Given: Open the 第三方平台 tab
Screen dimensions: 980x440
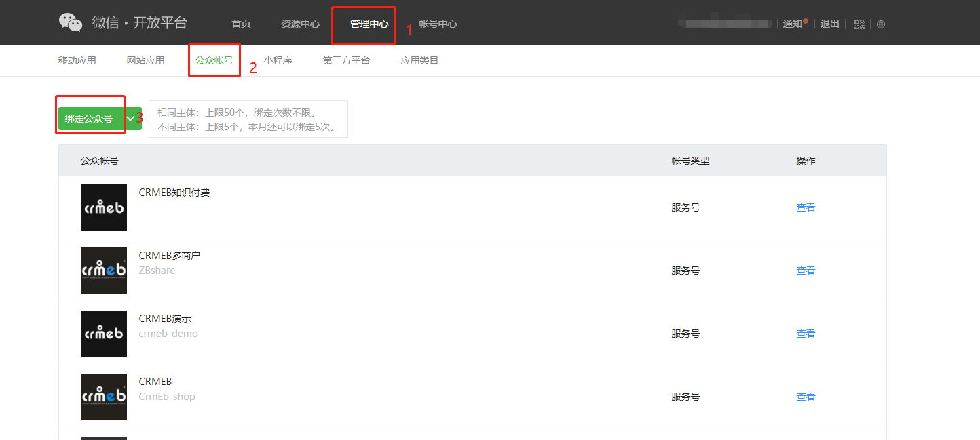Looking at the screenshot, I should coord(347,60).
